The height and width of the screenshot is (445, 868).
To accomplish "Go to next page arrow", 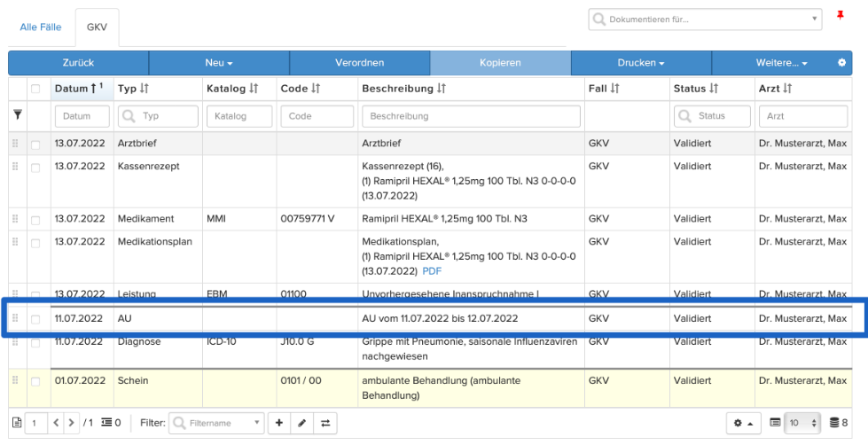I will click(71, 423).
